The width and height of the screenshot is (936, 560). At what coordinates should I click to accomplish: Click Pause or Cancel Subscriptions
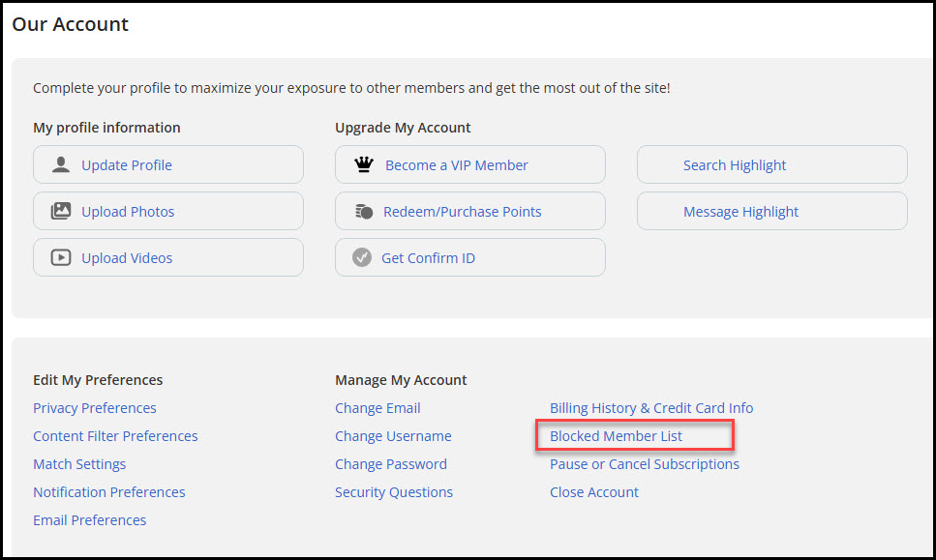(644, 464)
